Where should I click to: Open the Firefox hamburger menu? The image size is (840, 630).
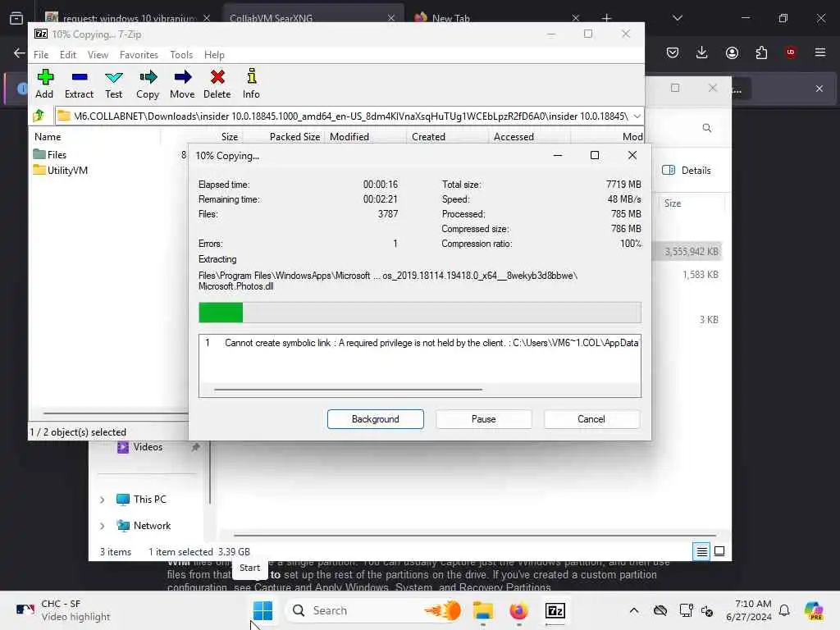click(x=820, y=52)
